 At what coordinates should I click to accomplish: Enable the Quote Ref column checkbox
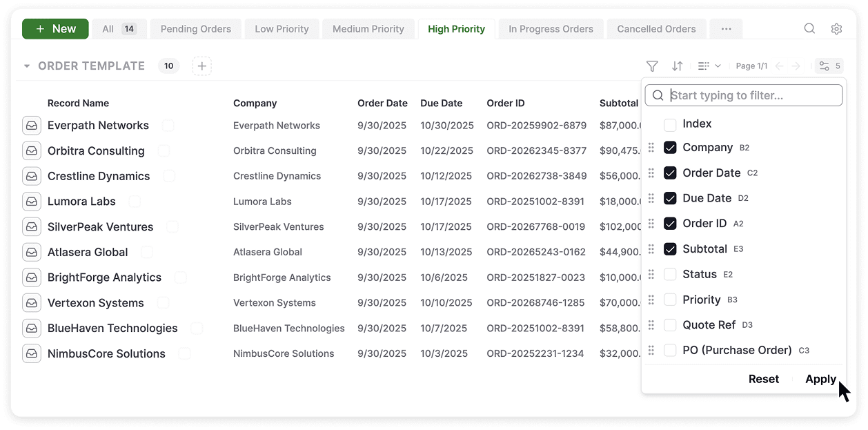(670, 325)
